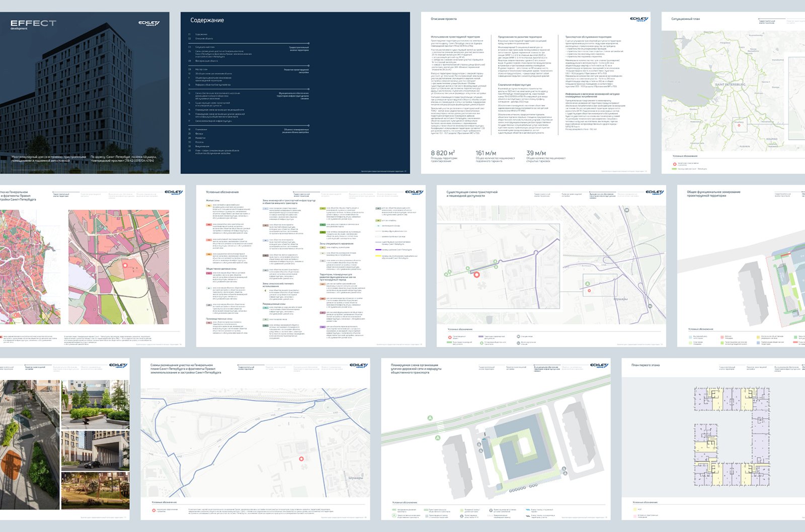Screen dimensions: 805x532
Task: Open the План первого этажа slide title
Action: 646,365
